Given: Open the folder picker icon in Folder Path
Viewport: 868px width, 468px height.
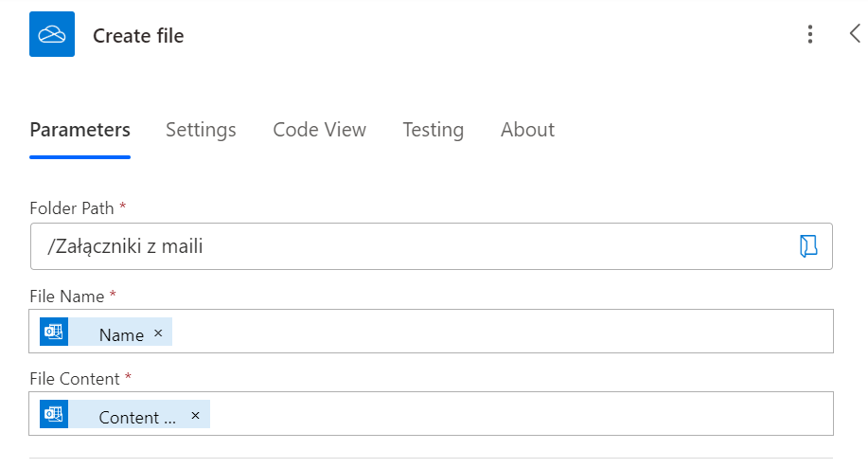Looking at the screenshot, I should click(x=808, y=247).
